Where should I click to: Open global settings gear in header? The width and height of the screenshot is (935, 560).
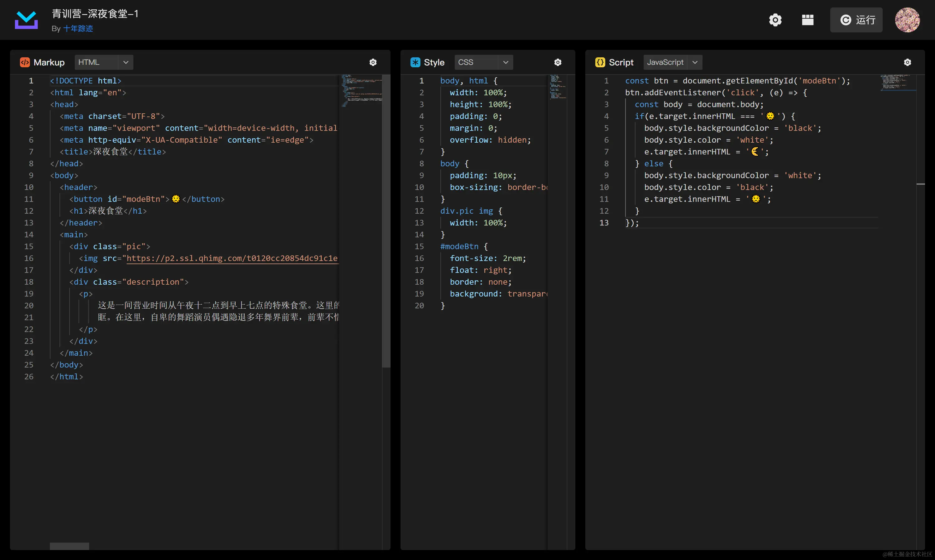(775, 20)
